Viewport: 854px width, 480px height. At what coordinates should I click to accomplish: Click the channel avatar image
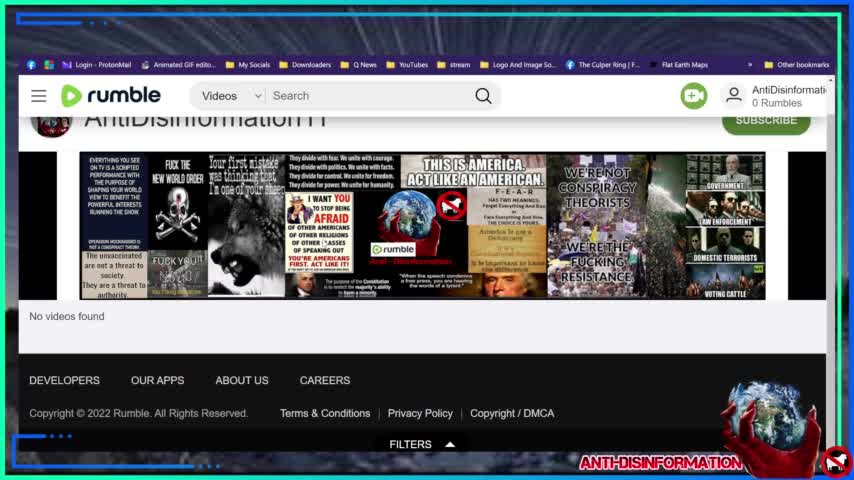(x=52, y=125)
